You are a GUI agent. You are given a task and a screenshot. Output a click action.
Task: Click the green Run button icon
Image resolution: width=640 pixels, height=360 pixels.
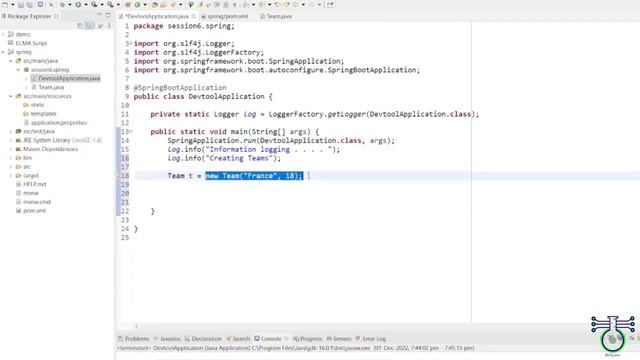(78, 4)
